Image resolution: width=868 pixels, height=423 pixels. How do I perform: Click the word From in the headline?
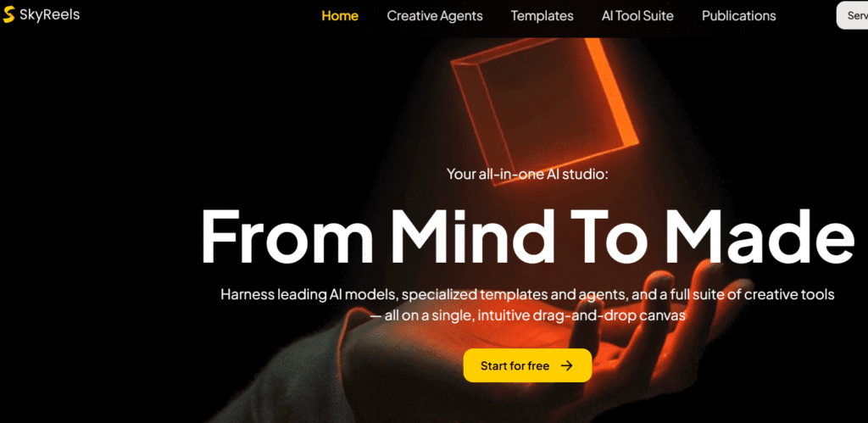(x=287, y=236)
